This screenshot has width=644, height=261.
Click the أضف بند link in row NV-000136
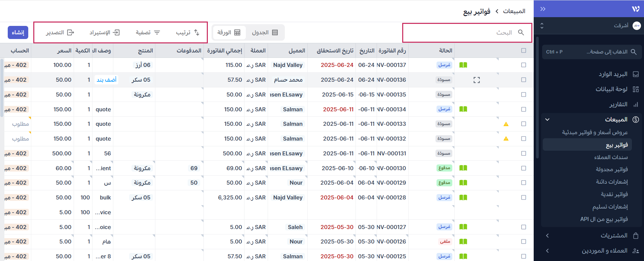(106, 80)
